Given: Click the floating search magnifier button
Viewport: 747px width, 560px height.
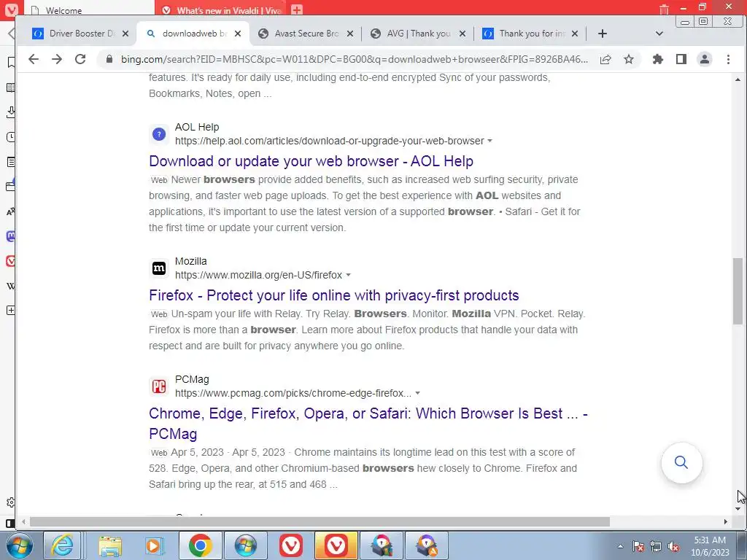Looking at the screenshot, I should 681,462.
